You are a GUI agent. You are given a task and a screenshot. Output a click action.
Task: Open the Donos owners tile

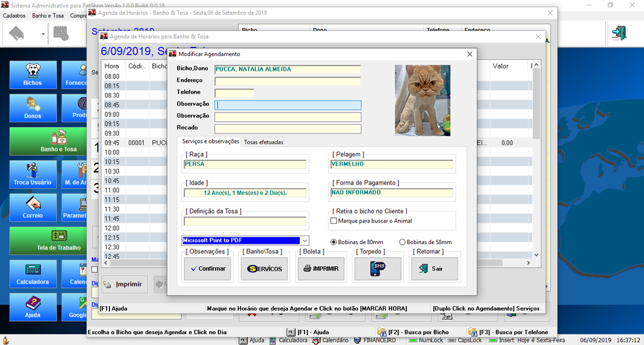click(33, 108)
